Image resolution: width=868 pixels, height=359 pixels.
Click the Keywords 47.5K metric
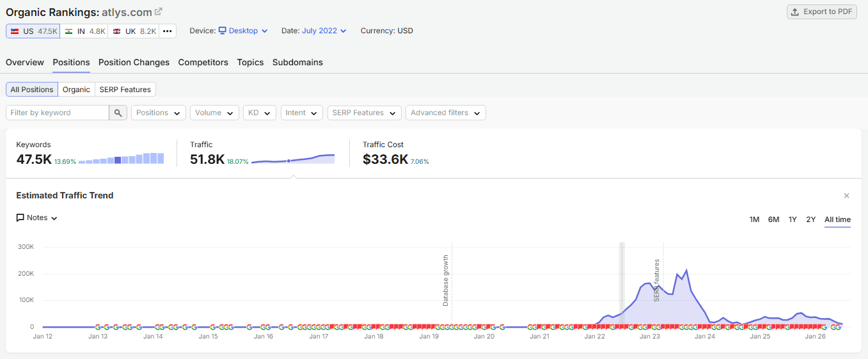(x=33, y=159)
